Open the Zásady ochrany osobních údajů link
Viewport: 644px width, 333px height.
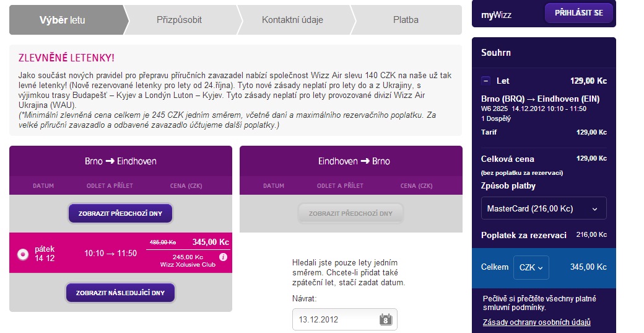click(x=536, y=322)
